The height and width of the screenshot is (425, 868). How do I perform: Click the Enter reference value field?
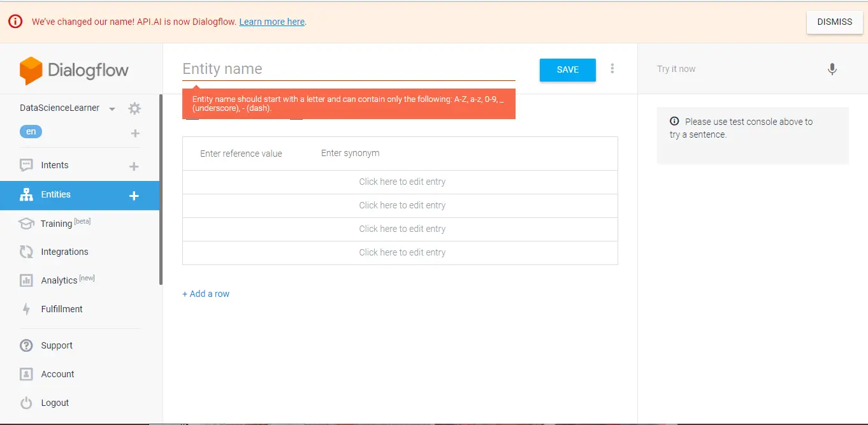click(241, 154)
